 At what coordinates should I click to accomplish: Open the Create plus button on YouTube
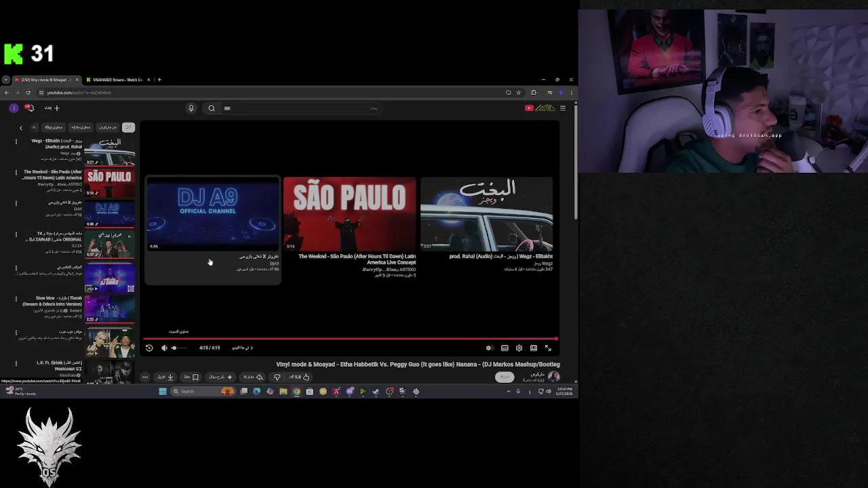52,108
